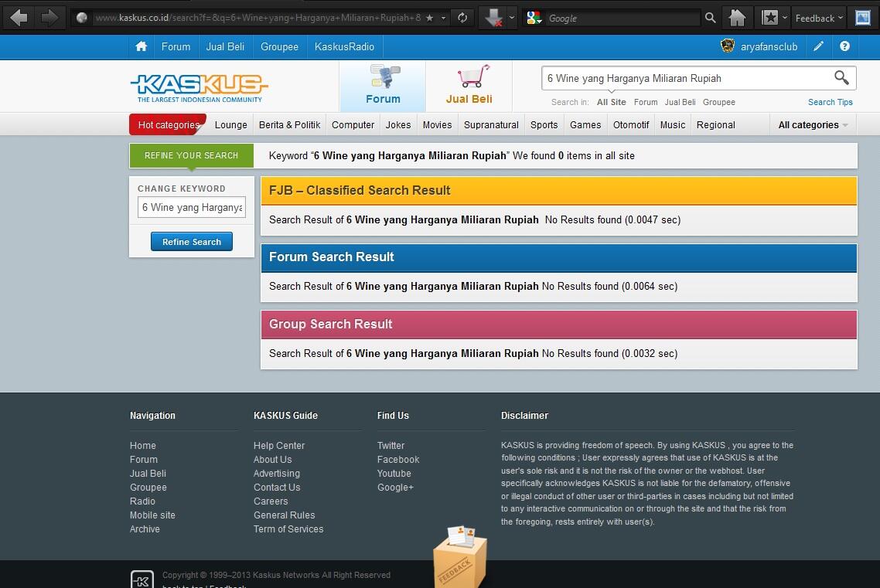The image size is (880, 588).
Task: Open the Computer category
Action: 353,125
